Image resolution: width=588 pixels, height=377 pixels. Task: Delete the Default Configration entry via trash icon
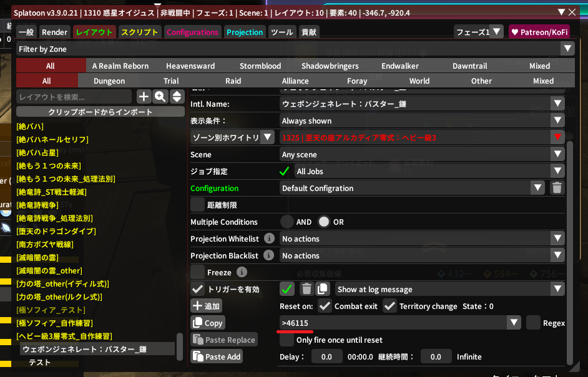click(x=557, y=188)
